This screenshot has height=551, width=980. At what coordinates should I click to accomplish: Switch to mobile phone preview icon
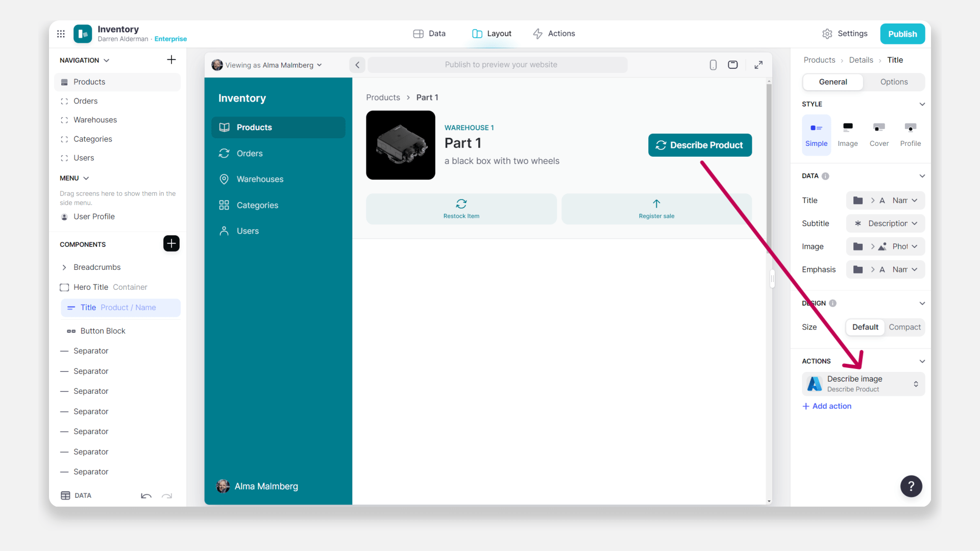point(713,65)
